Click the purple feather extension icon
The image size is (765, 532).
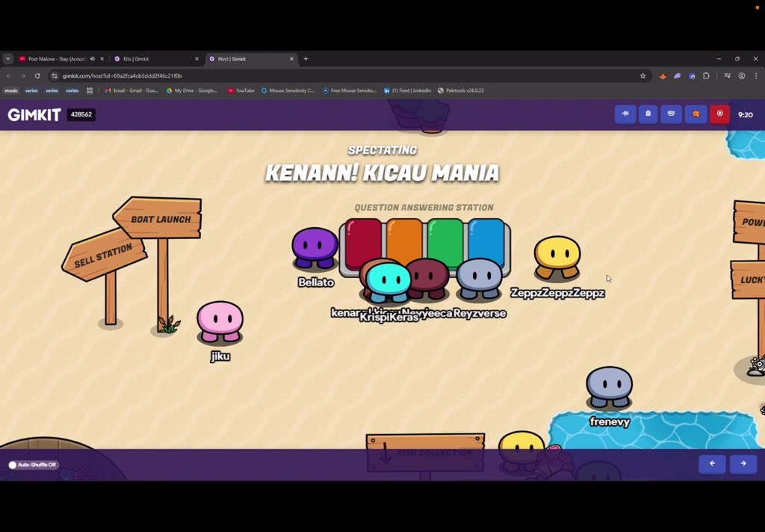[677, 76]
